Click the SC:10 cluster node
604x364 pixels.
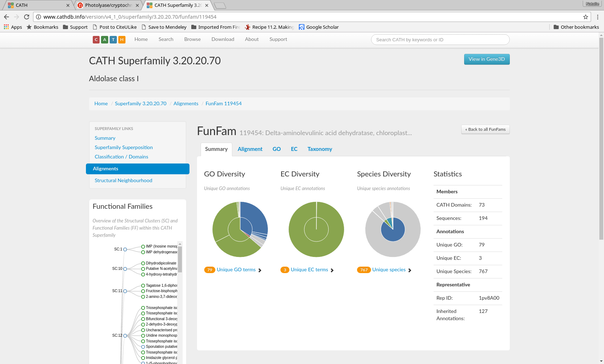[125, 269]
